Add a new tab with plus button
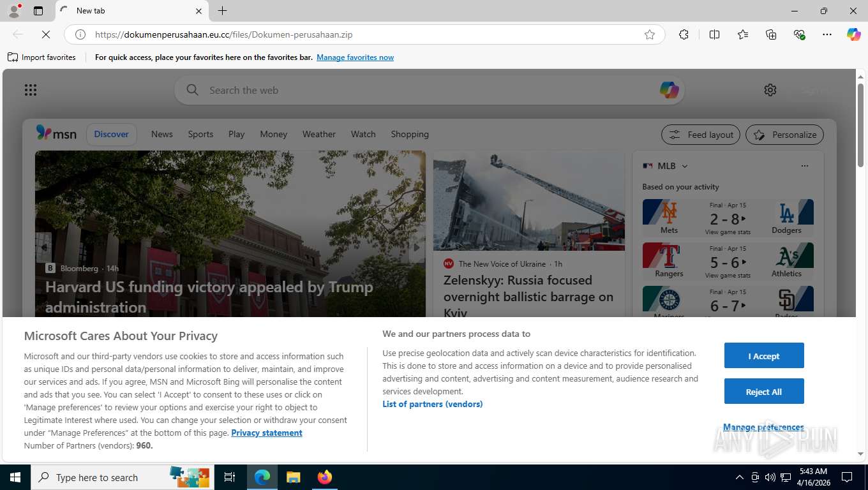Image resolution: width=868 pixels, height=490 pixels. pos(222,11)
